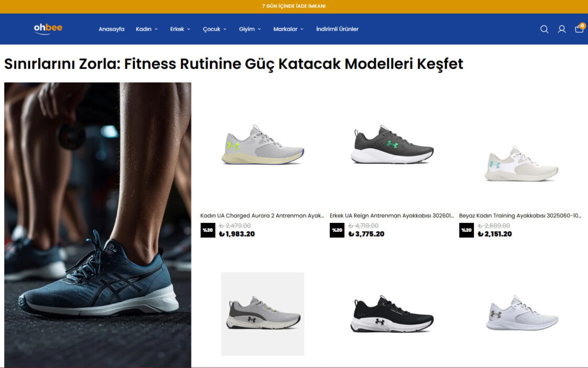Expand the Erkek dropdown menu
588x368 pixels.
[x=180, y=29]
